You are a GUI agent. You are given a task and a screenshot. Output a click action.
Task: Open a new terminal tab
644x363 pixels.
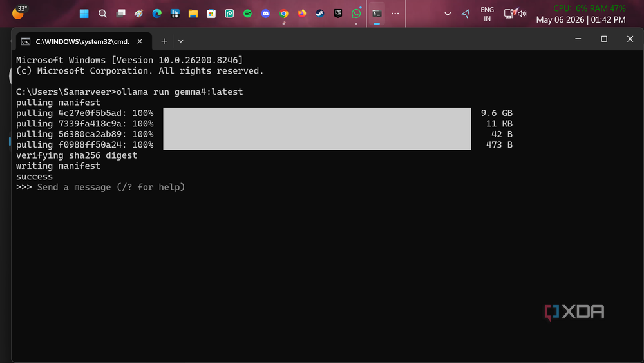click(x=164, y=41)
